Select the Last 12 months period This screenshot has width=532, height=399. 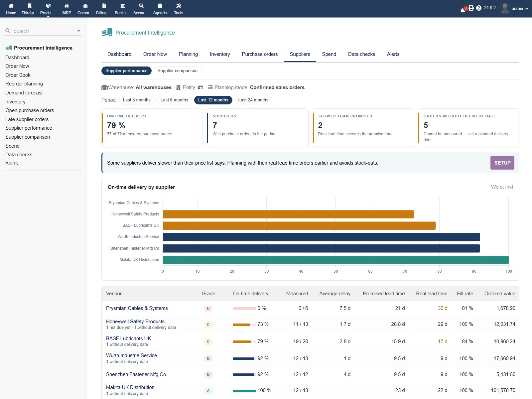tap(213, 100)
